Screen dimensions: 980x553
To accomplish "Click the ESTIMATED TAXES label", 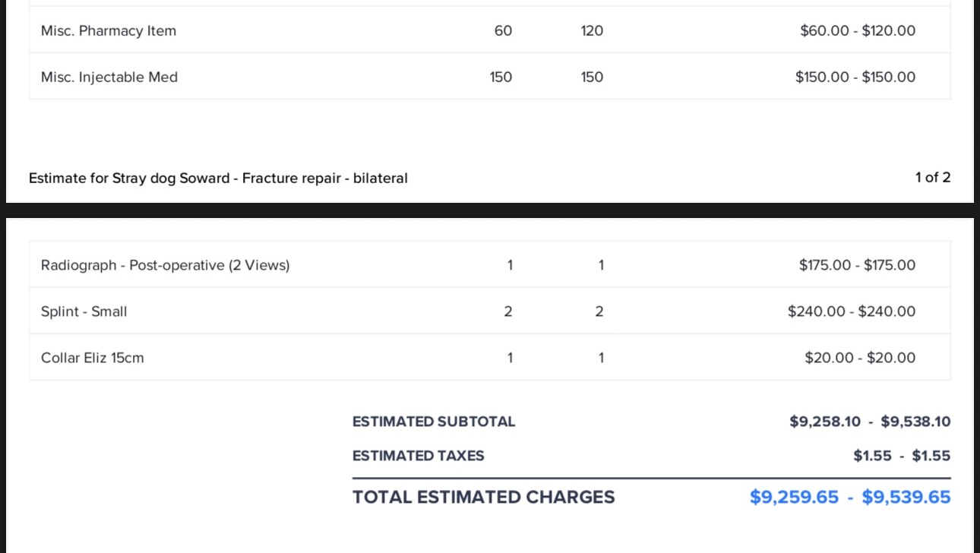I will [419, 456].
